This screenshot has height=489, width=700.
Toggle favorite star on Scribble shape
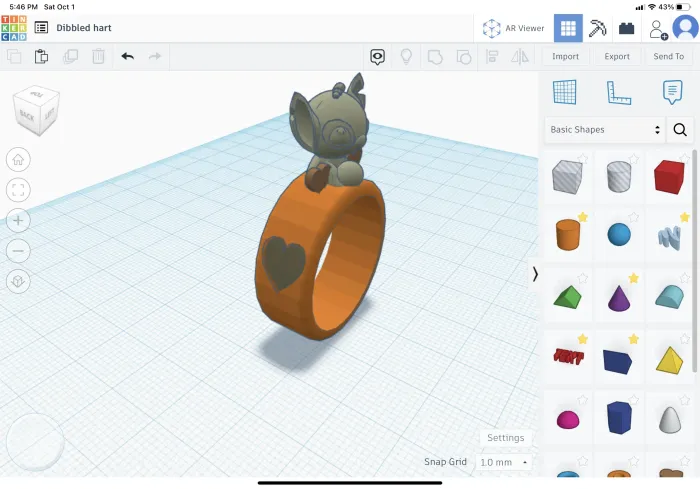click(685, 217)
